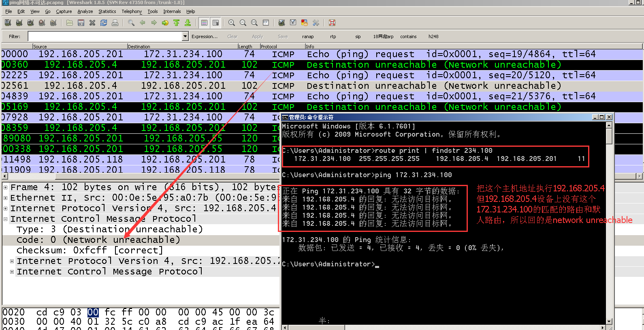Edit capture filters icon
Image resolution: width=644 pixels, height=330 pixels.
click(282, 23)
